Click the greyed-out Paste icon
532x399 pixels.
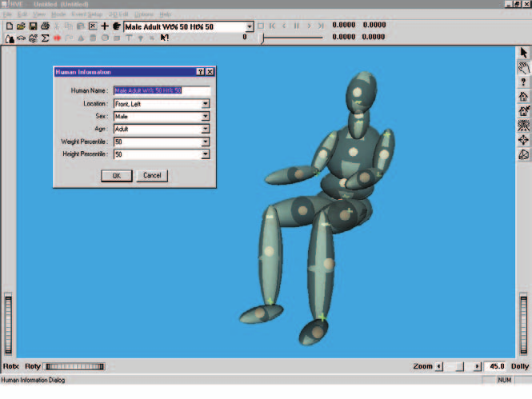pyautogui.click(x=81, y=26)
